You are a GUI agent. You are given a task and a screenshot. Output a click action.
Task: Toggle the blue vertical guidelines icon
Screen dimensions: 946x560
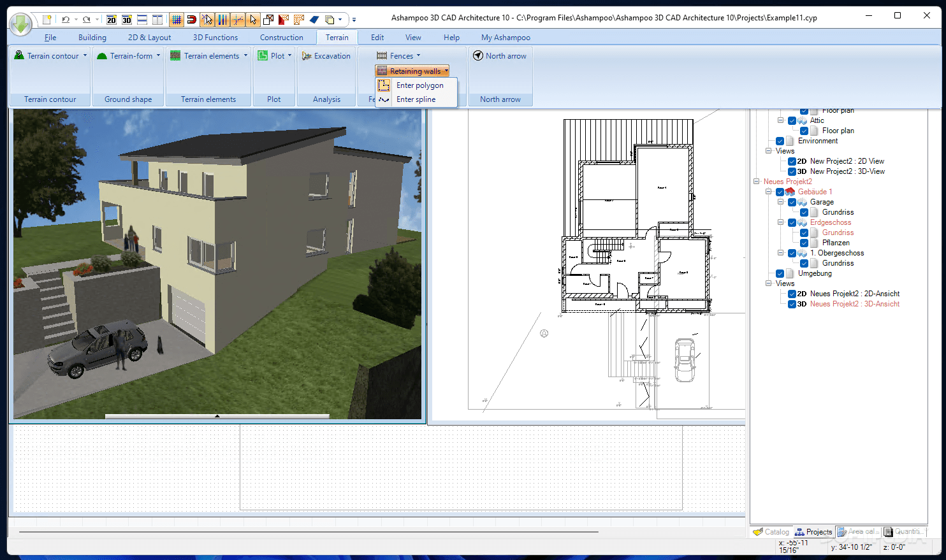coord(222,20)
